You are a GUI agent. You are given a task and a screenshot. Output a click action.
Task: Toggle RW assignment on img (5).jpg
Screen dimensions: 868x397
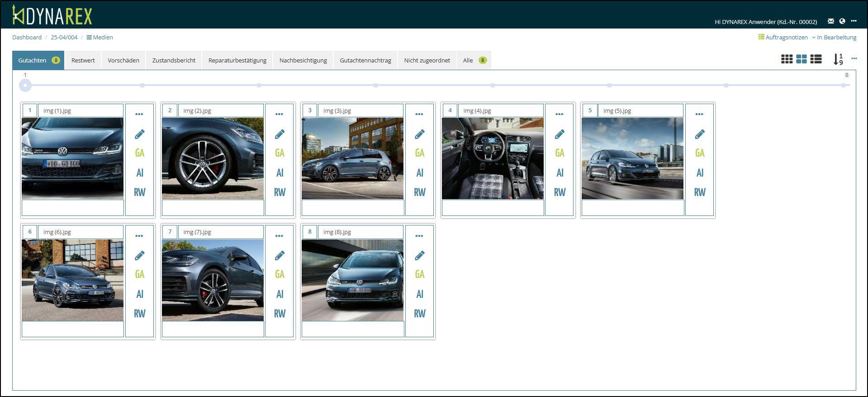point(699,192)
